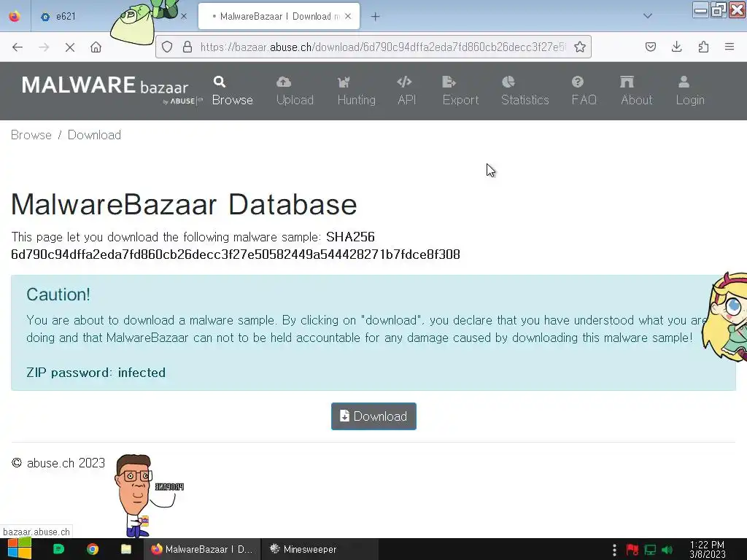747x560 pixels.
Task: Open the FAQ page
Action: (584, 90)
